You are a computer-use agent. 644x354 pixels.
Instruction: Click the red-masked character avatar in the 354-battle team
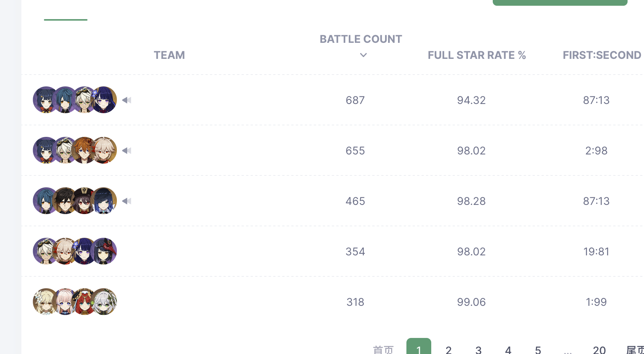point(104,251)
